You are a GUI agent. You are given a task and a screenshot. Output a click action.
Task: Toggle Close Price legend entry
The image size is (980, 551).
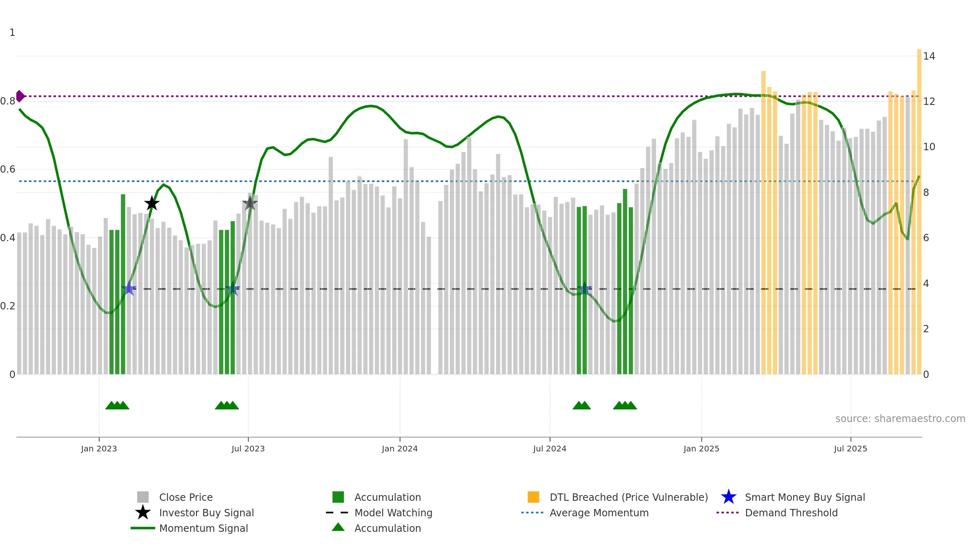[186, 497]
